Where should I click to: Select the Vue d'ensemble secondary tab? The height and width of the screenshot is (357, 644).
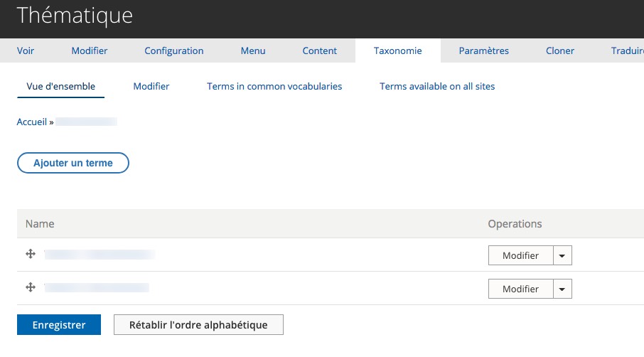click(x=61, y=86)
